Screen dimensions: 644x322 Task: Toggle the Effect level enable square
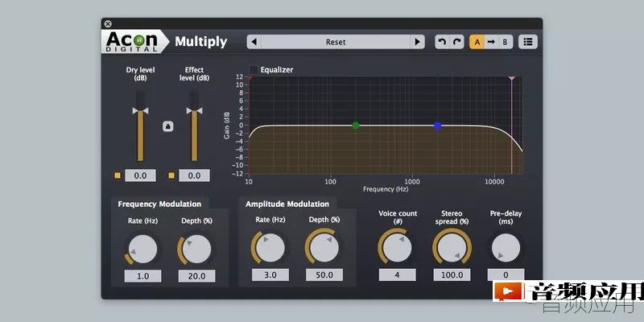point(171,175)
